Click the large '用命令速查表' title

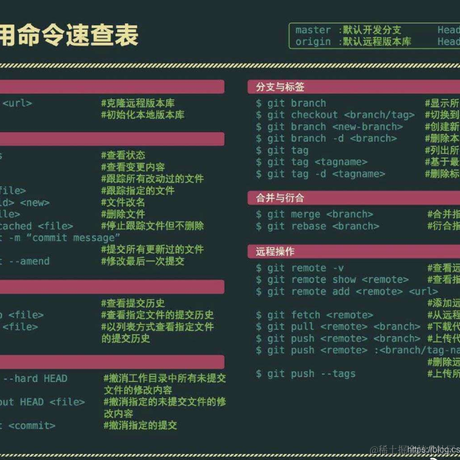click(69, 35)
